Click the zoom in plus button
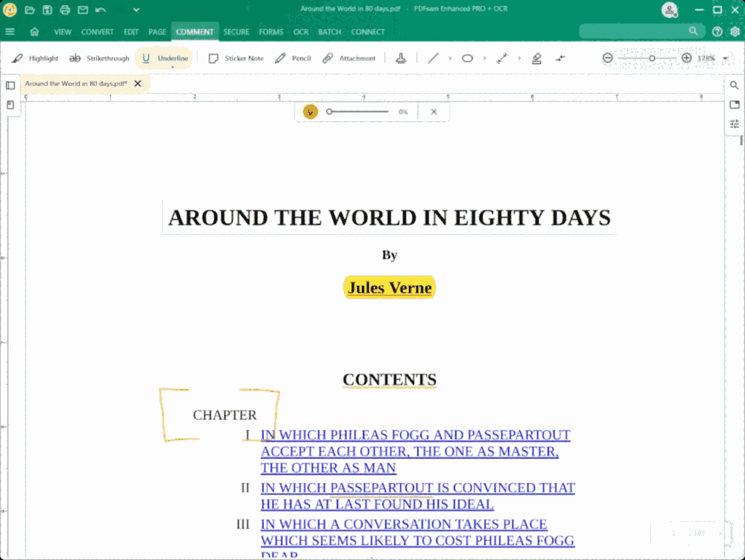This screenshot has width=745, height=560. (687, 58)
